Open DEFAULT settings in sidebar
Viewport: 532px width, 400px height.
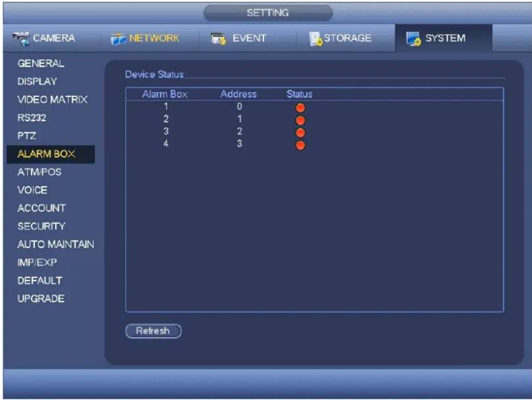point(40,280)
